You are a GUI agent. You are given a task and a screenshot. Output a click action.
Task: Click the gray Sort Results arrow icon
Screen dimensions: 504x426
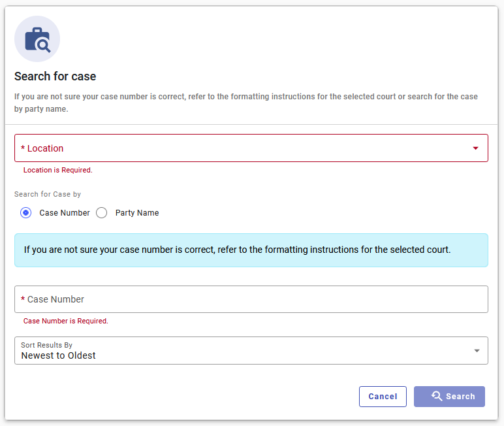coord(477,350)
